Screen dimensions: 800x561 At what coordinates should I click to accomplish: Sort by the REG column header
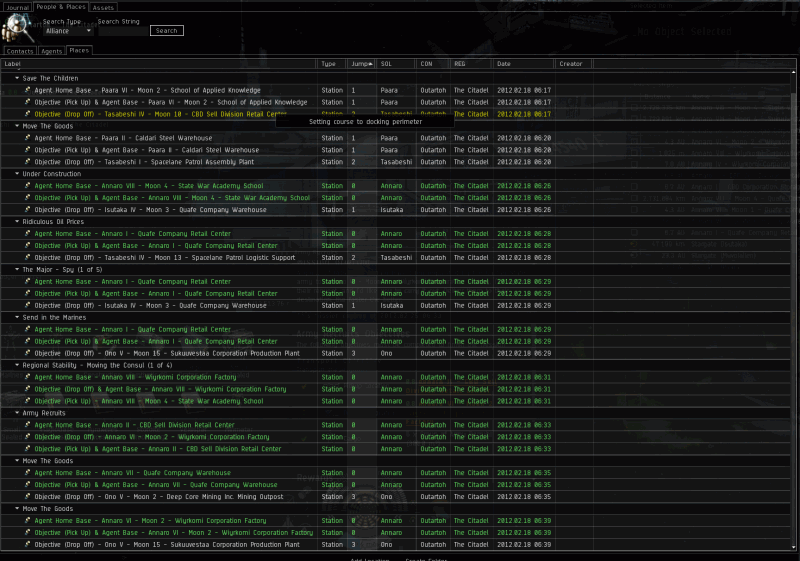click(x=471, y=64)
